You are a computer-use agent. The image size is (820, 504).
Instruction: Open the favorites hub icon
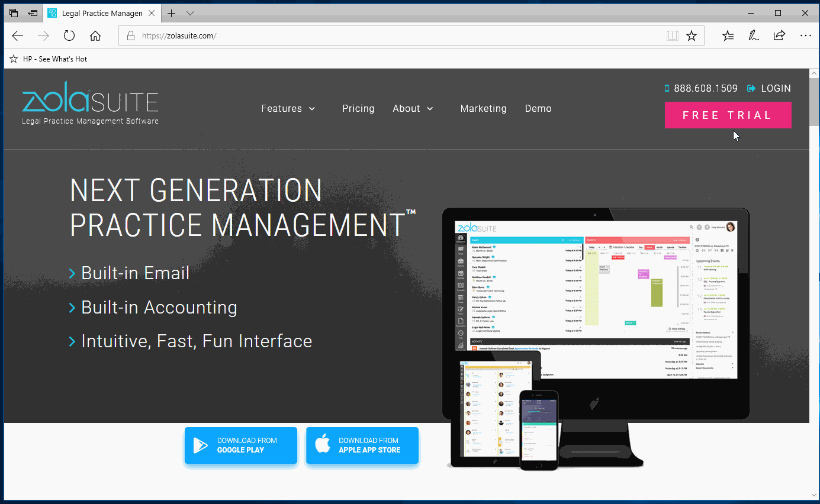click(x=728, y=35)
